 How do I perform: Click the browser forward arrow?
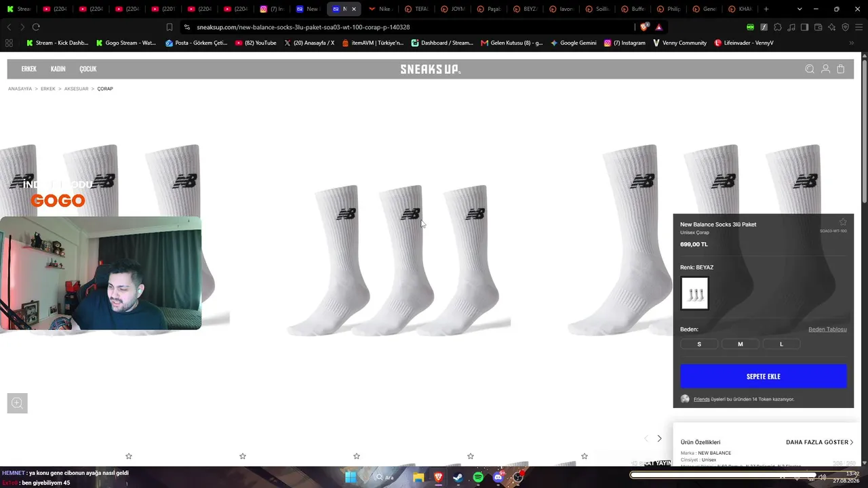pyautogui.click(x=22, y=27)
